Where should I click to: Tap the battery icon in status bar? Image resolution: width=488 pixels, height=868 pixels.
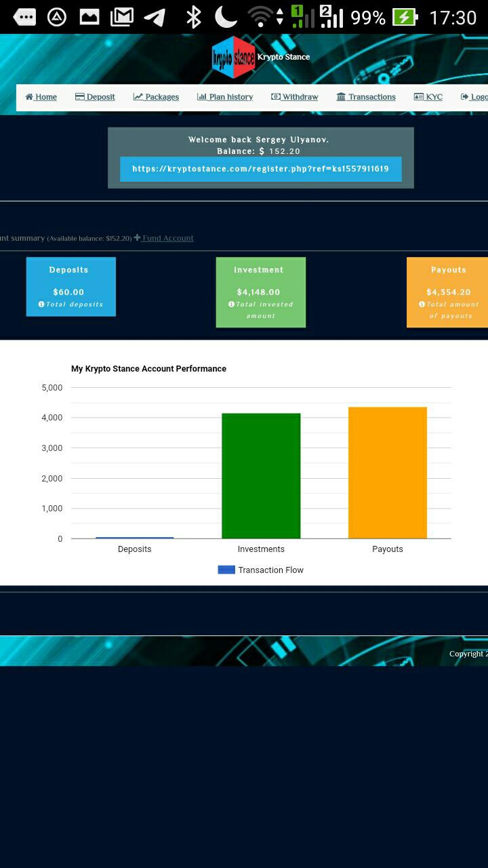click(405, 17)
